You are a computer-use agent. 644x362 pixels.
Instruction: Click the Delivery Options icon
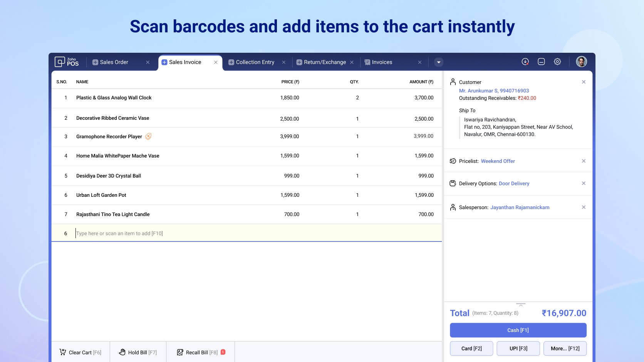click(x=453, y=183)
